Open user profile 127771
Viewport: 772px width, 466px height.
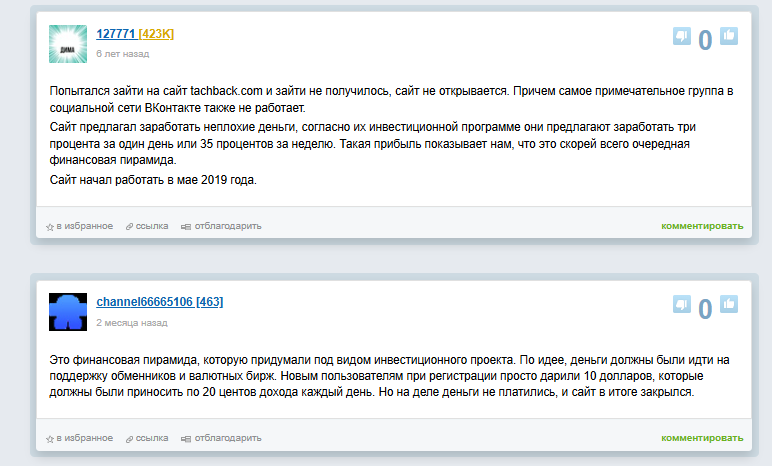[116, 34]
